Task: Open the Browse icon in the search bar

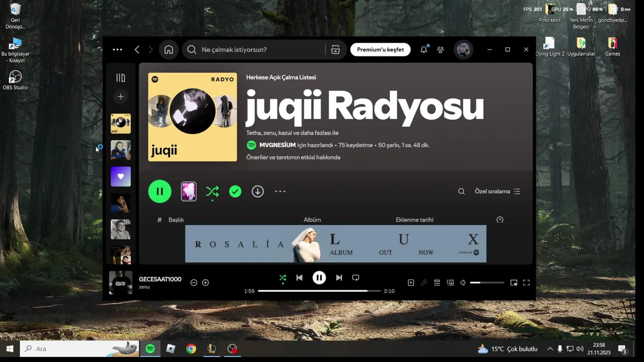Action: tap(336, 50)
